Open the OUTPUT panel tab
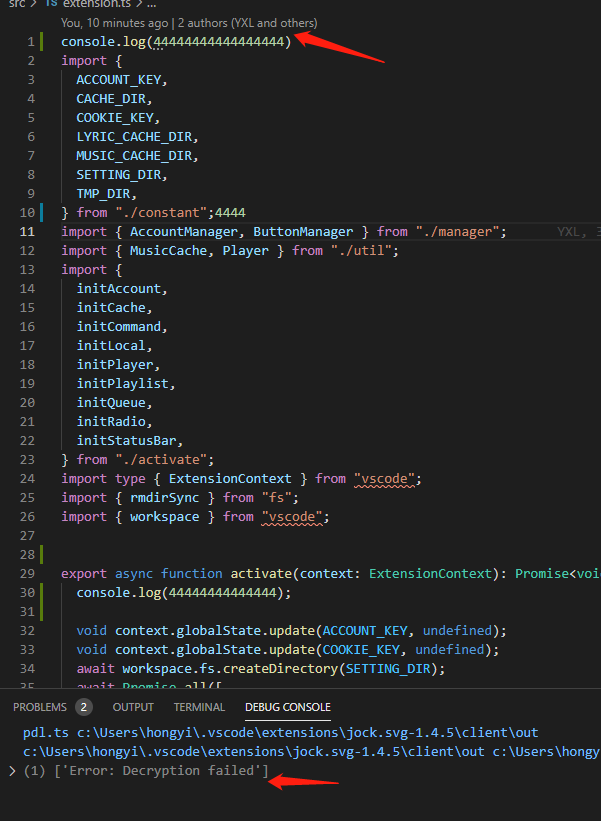Viewport: 601px width, 821px height. pos(133,707)
